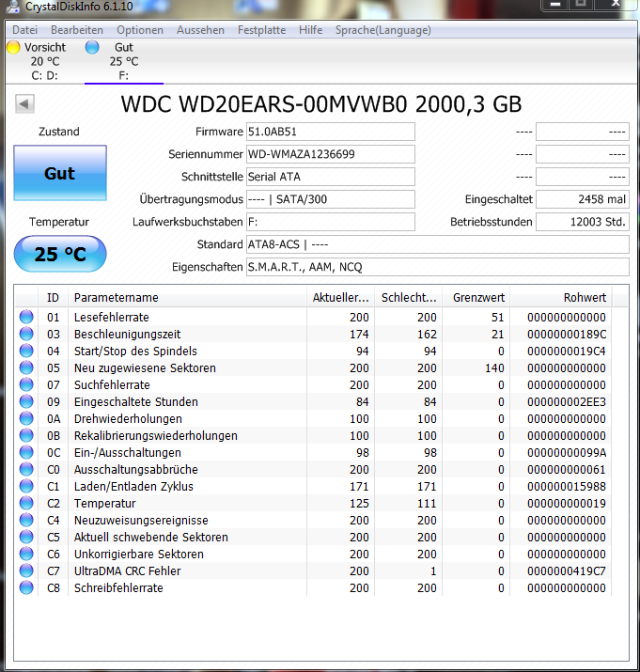Click status icon of Rekalibrierungswiederholungen row
Viewport: 640px width, 672px height.
(x=26, y=435)
